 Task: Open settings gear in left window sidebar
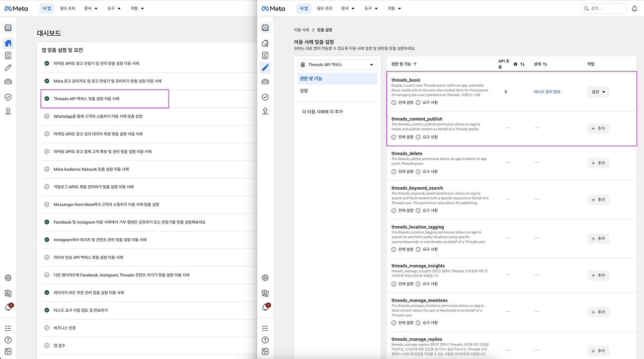[8, 278]
